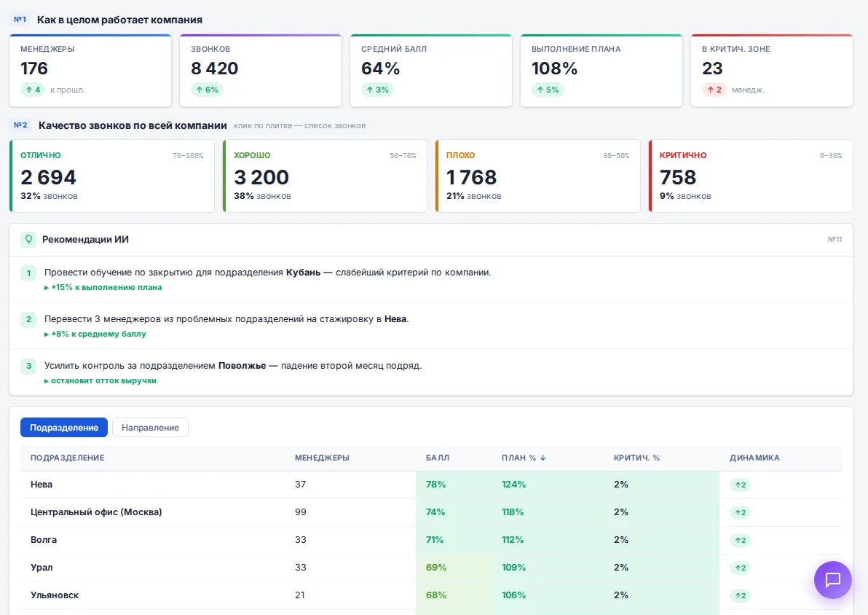
Task: Select the Ульяновск row name
Action: (55, 595)
